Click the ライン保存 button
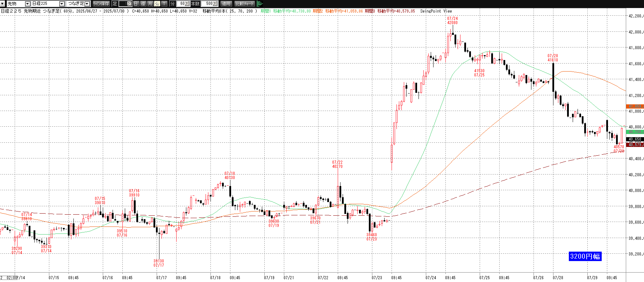Screen dimensions: 644x282 pyautogui.click(x=101, y=4)
